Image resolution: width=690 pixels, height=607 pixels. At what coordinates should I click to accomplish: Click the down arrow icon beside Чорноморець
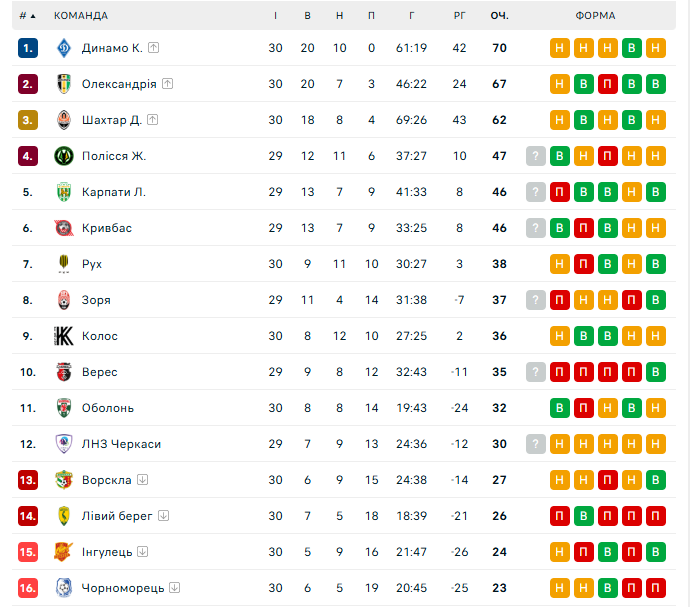pos(175,588)
